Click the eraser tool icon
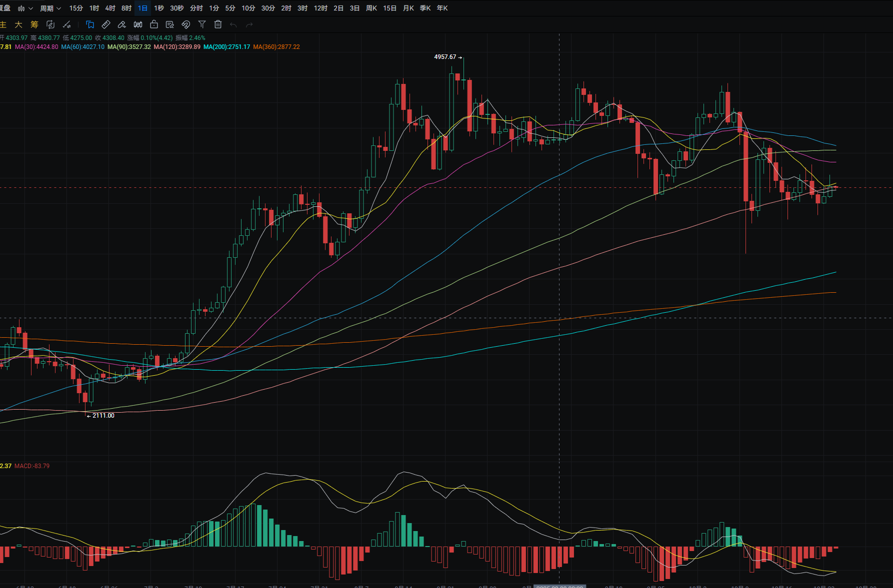Image resolution: width=893 pixels, height=588 pixels. point(121,24)
